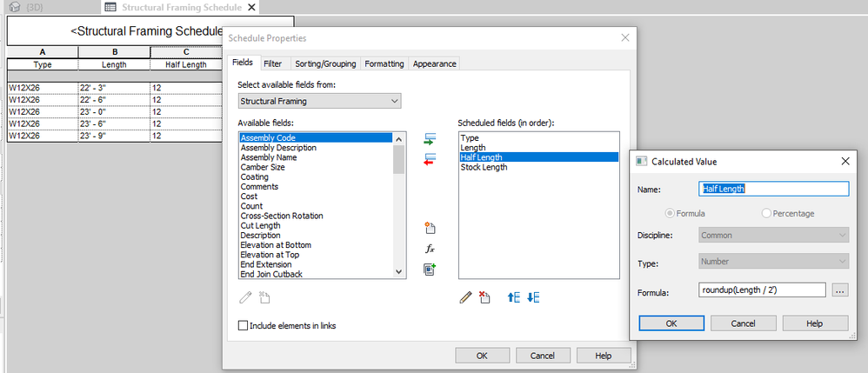Screen dimensions: 868x373
Task: Click disabled delete icon under Available fields
Action: 264,297
